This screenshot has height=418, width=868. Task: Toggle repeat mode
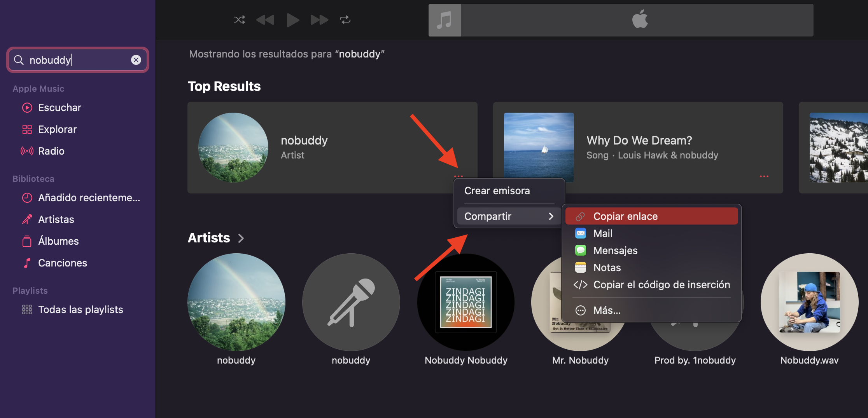[345, 20]
